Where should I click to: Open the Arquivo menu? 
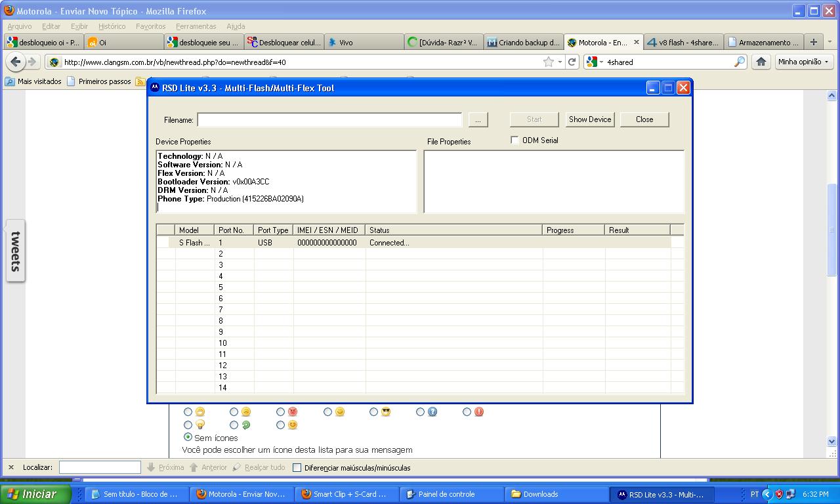pos(20,26)
